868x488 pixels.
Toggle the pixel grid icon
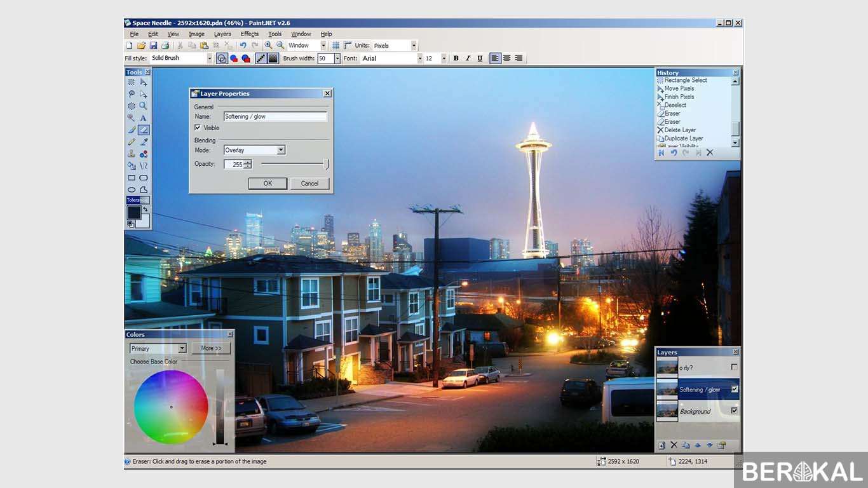click(x=336, y=46)
